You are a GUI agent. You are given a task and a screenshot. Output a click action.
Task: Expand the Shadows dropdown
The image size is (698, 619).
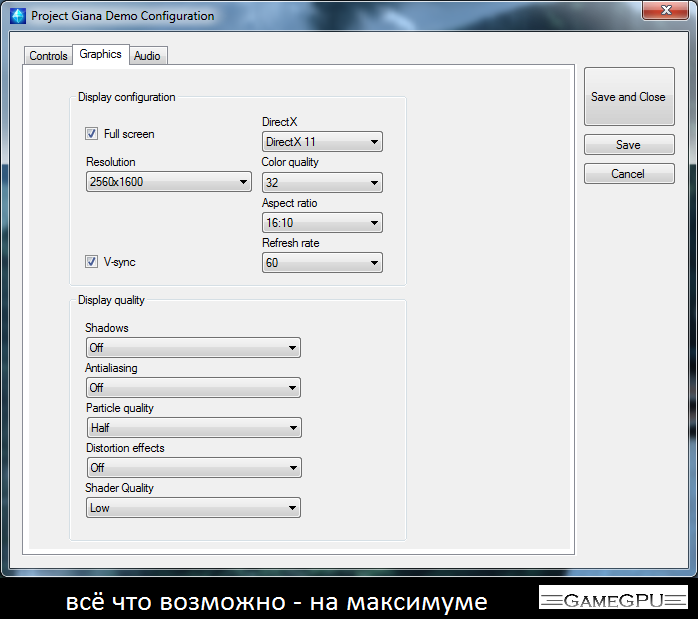(x=193, y=348)
